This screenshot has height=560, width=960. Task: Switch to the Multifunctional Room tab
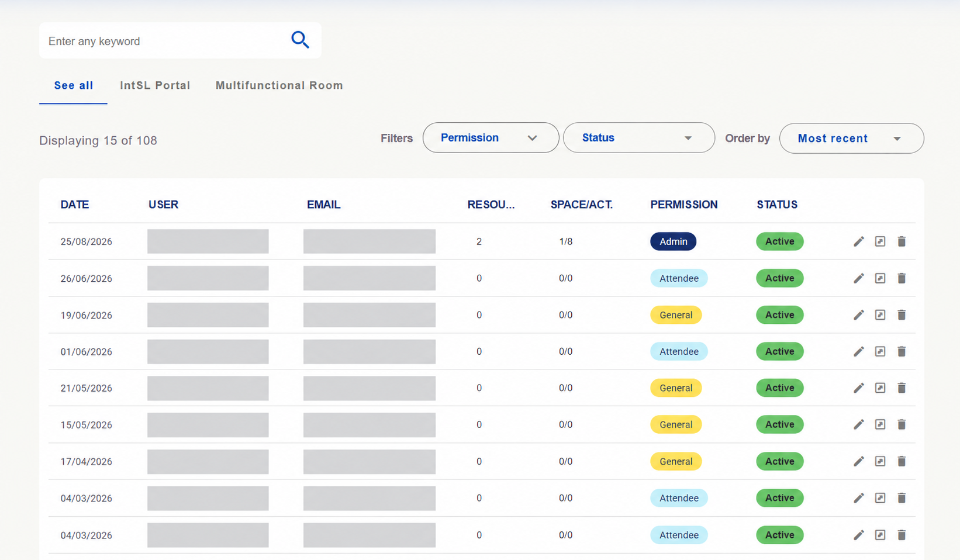[x=279, y=85]
